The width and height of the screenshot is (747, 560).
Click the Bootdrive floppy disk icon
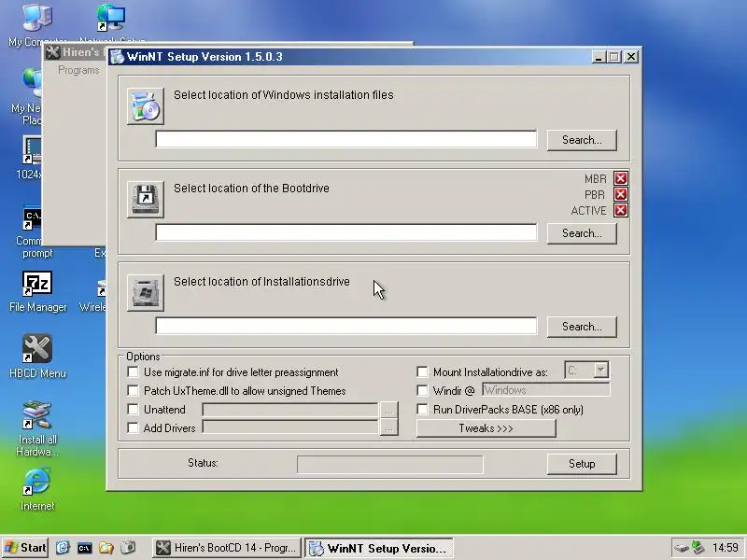[146, 200]
